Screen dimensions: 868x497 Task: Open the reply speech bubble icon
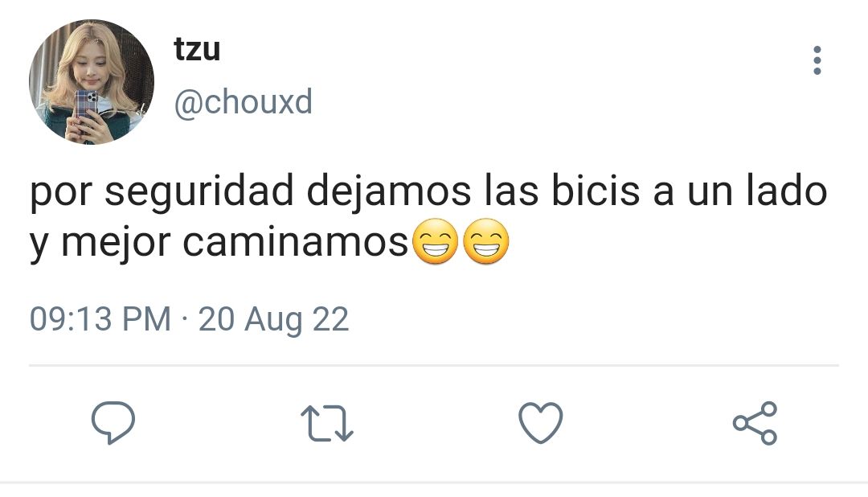(x=113, y=422)
